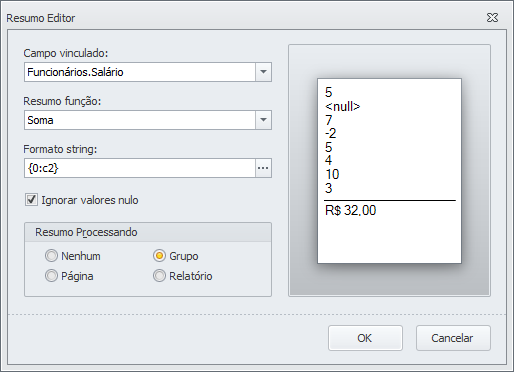Close the Resumo Editor dialog
The image size is (514, 372).
tap(492, 18)
